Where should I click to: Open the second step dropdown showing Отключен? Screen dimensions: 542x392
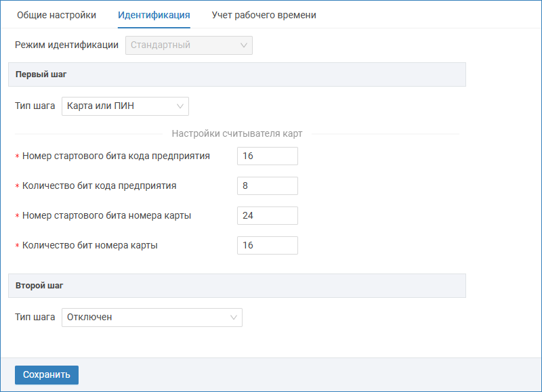click(151, 318)
